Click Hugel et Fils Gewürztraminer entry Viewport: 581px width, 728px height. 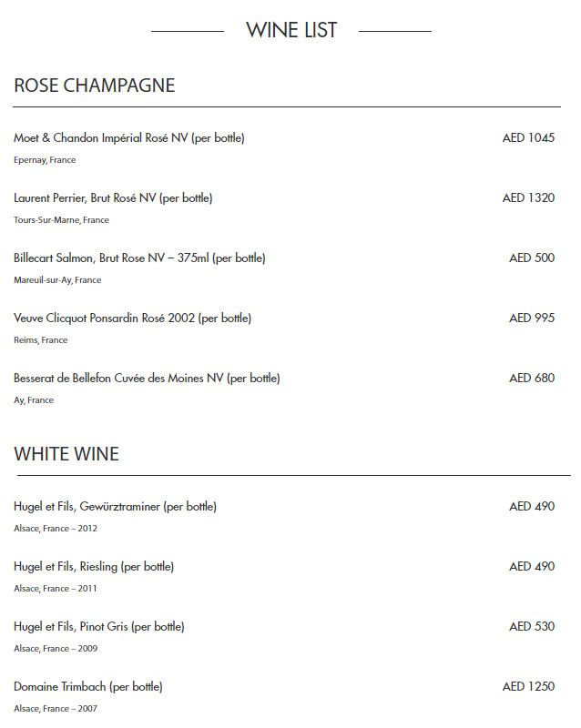[x=115, y=507]
